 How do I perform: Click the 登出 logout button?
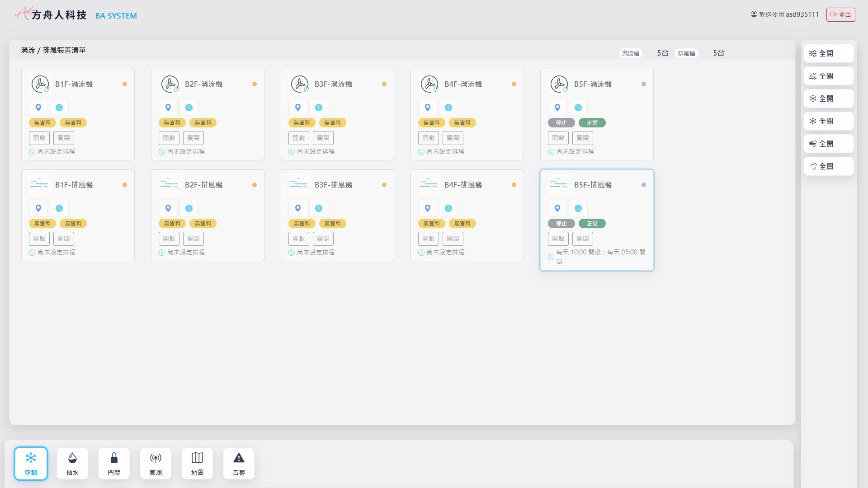[x=840, y=14]
